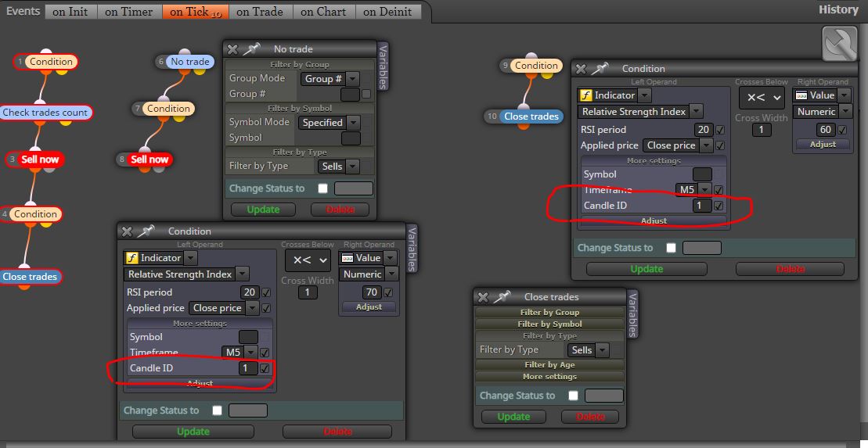The height and width of the screenshot is (448, 868).
Task: Toggle RSI period checkbox in RSI 60 panel
Action: (719, 130)
